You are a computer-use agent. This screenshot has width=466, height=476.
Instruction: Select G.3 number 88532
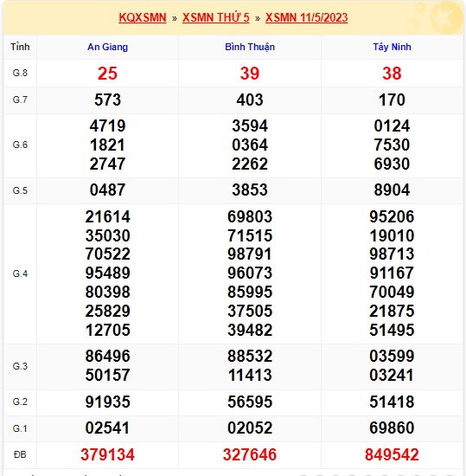(250, 356)
